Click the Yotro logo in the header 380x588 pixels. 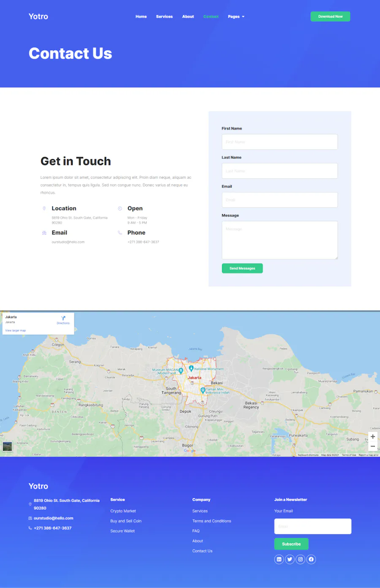[38, 16]
